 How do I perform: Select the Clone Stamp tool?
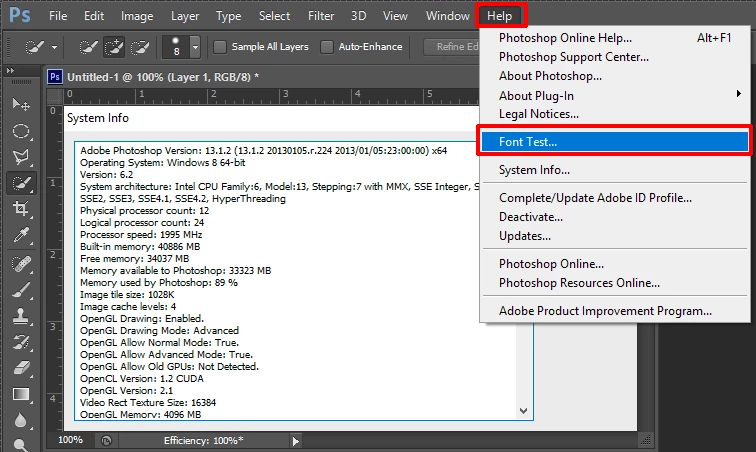pyautogui.click(x=21, y=316)
